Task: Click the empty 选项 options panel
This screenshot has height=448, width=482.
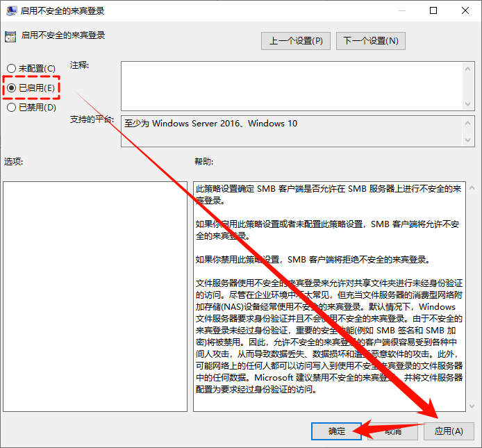Action: [x=95, y=297]
